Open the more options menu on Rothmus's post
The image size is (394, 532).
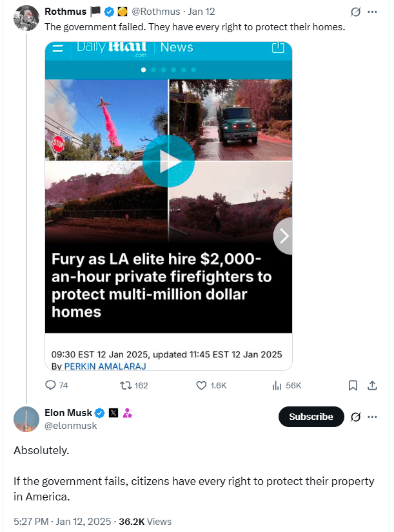pyautogui.click(x=372, y=12)
